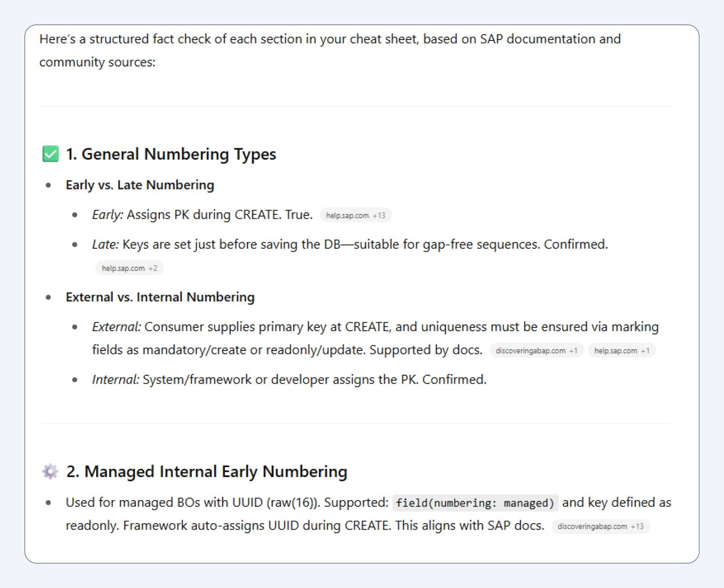Viewport: 724px width, 588px height.
Task: Click the 'External vs. Internal Numbering' bold label
Action: 160,297
